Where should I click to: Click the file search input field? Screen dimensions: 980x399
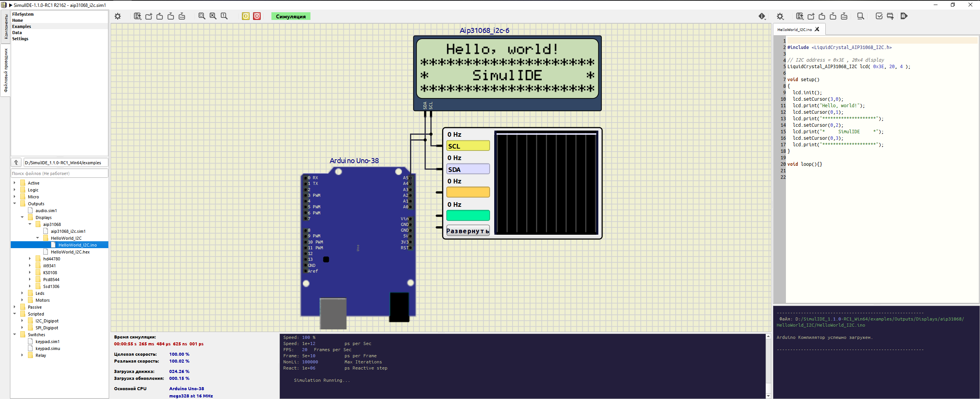(59, 173)
